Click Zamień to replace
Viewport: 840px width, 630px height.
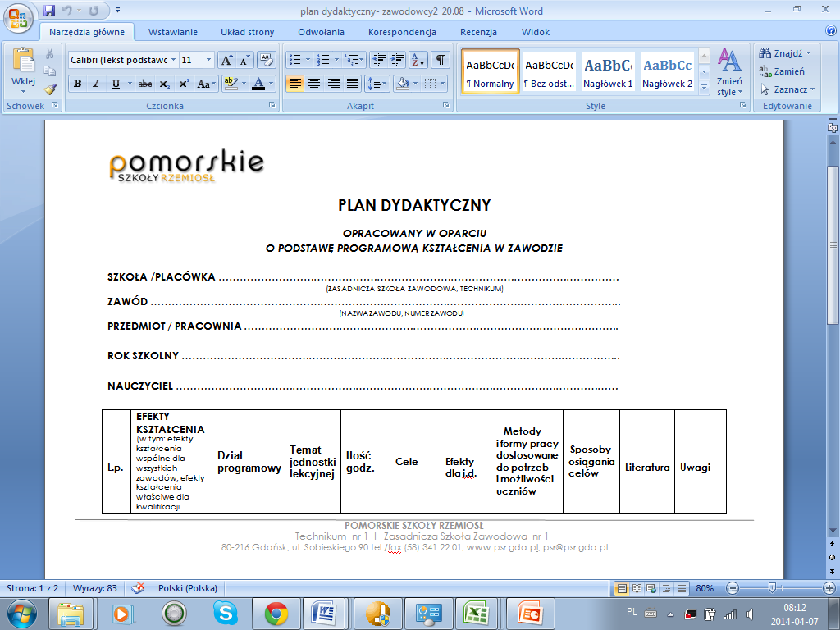782,71
